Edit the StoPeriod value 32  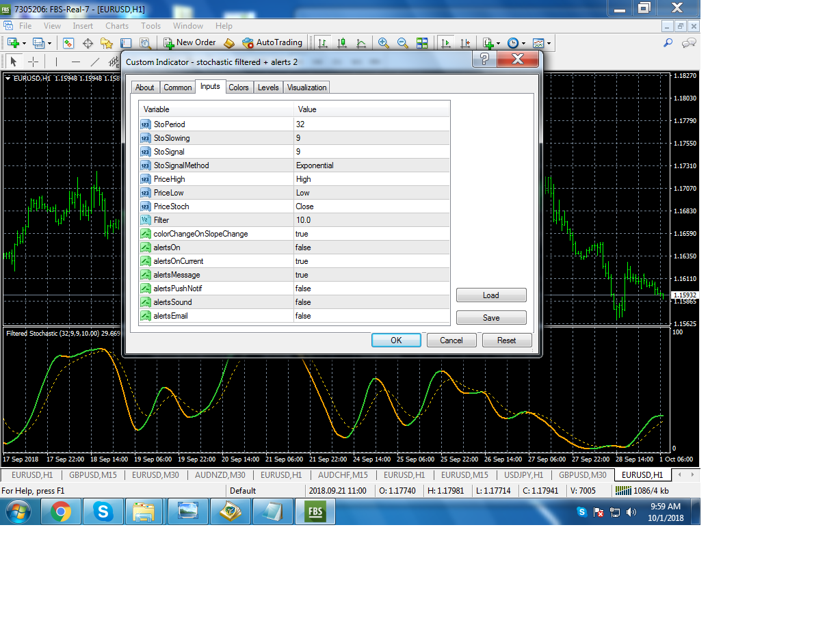pos(300,124)
